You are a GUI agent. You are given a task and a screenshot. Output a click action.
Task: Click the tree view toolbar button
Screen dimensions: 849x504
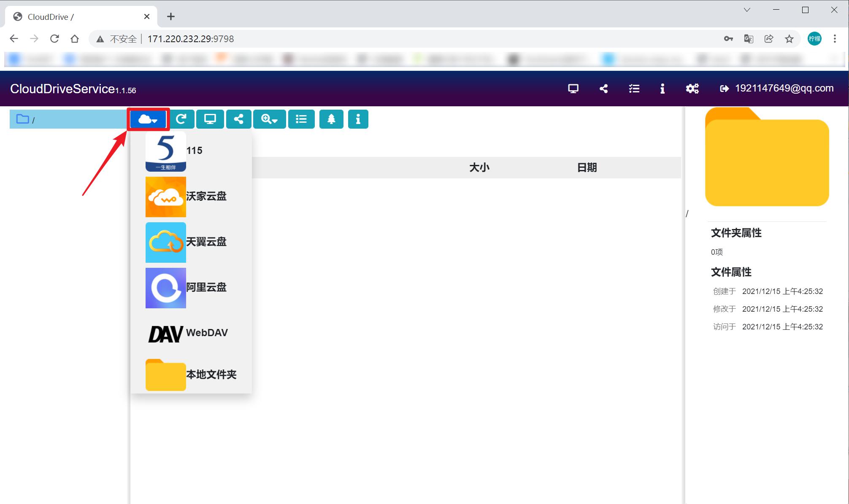331,119
